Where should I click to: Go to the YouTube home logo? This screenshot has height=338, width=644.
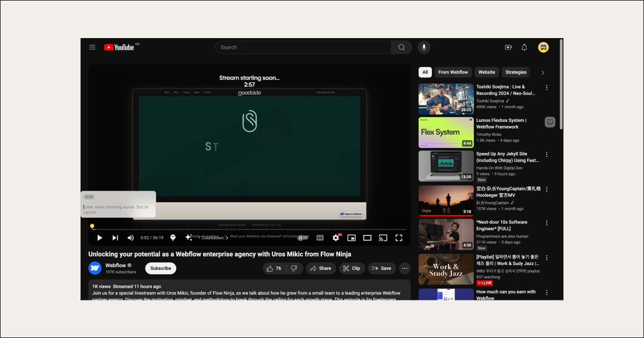coord(119,47)
